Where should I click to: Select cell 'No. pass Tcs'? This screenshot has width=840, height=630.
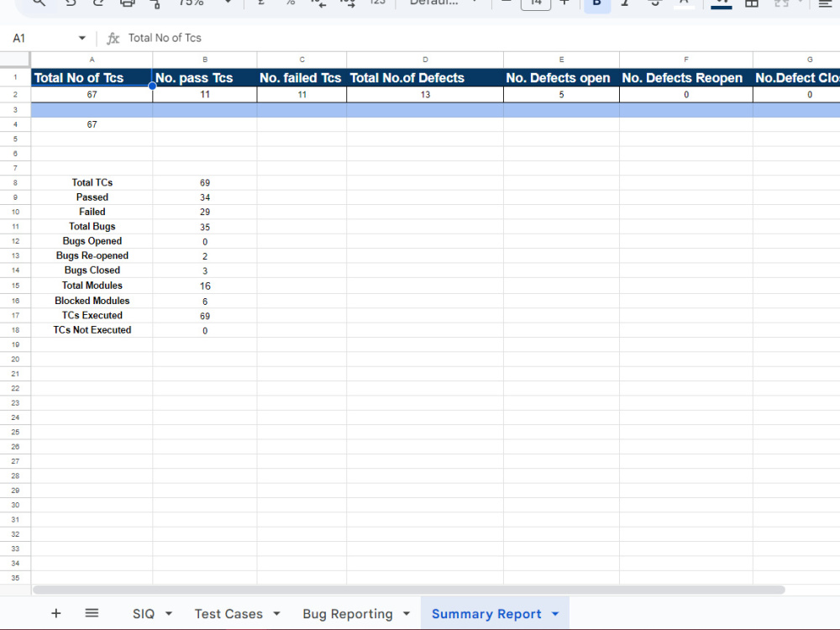205,77
